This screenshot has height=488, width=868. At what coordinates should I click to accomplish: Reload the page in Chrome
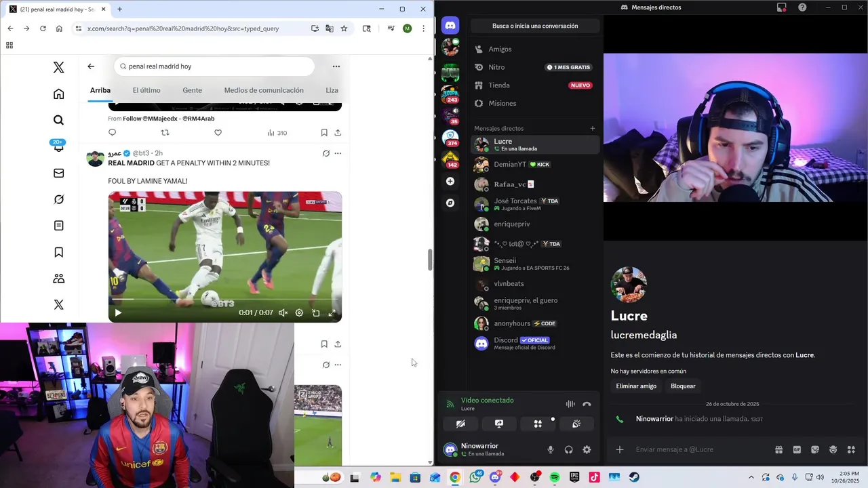[x=43, y=28]
